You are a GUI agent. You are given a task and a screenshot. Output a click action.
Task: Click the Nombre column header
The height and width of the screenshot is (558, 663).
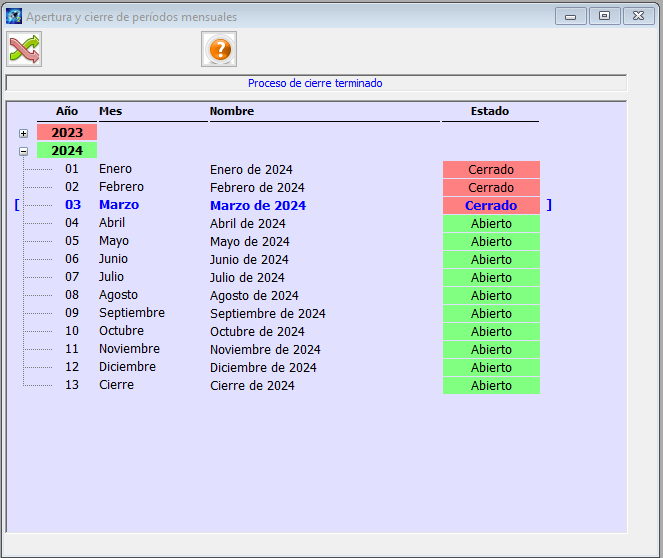(232, 112)
